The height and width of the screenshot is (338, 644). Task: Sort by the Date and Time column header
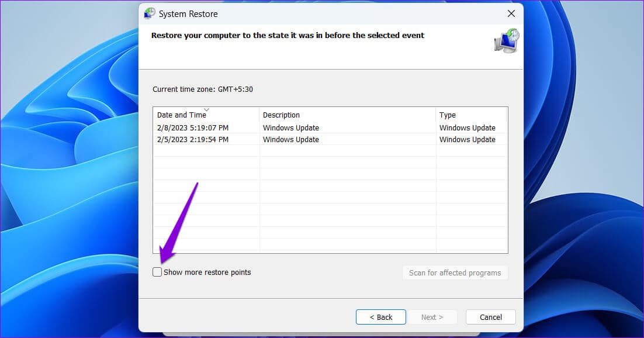pos(206,115)
